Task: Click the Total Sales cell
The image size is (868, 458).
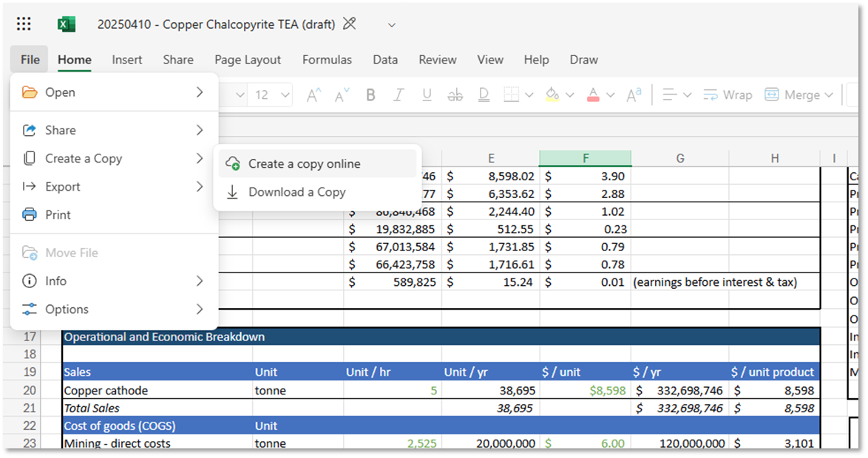Action: (157, 409)
